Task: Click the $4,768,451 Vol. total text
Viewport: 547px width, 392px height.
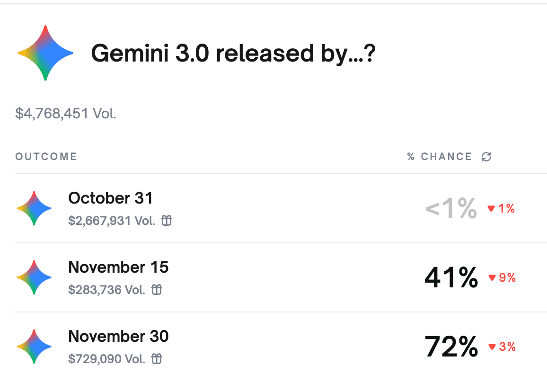Action: [x=66, y=114]
